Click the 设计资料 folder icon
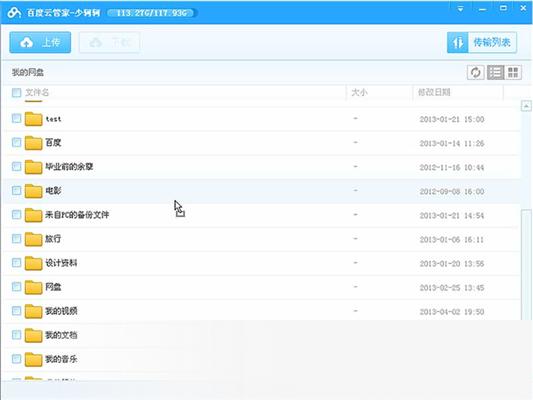 (x=33, y=263)
